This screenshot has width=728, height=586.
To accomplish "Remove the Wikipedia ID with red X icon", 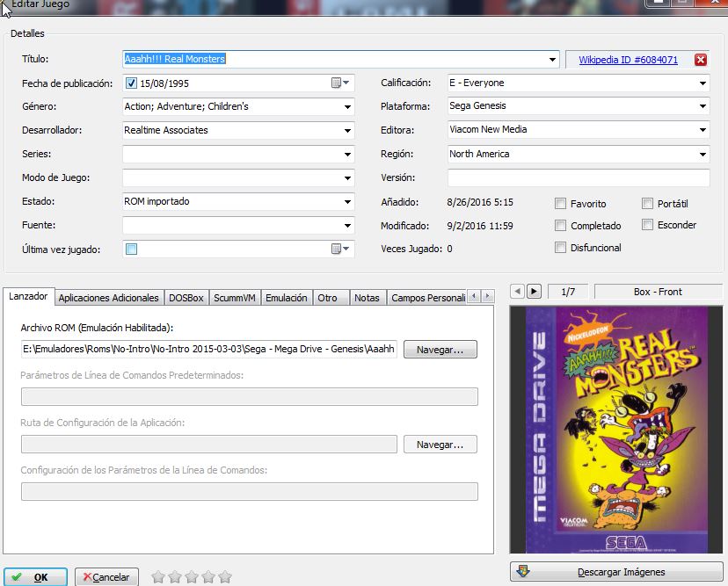I will pyautogui.click(x=701, y=60).
